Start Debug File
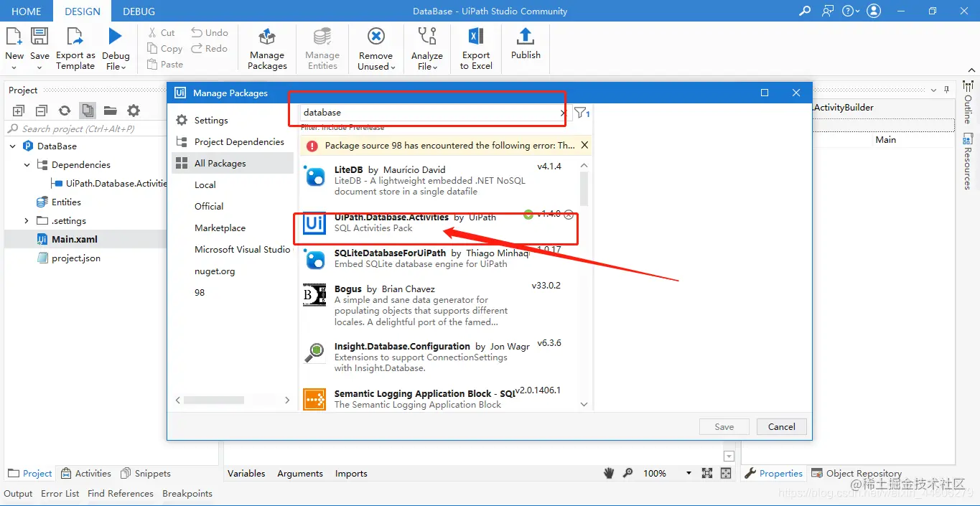Viewport: 980px width, 506px height. point(116,49)
